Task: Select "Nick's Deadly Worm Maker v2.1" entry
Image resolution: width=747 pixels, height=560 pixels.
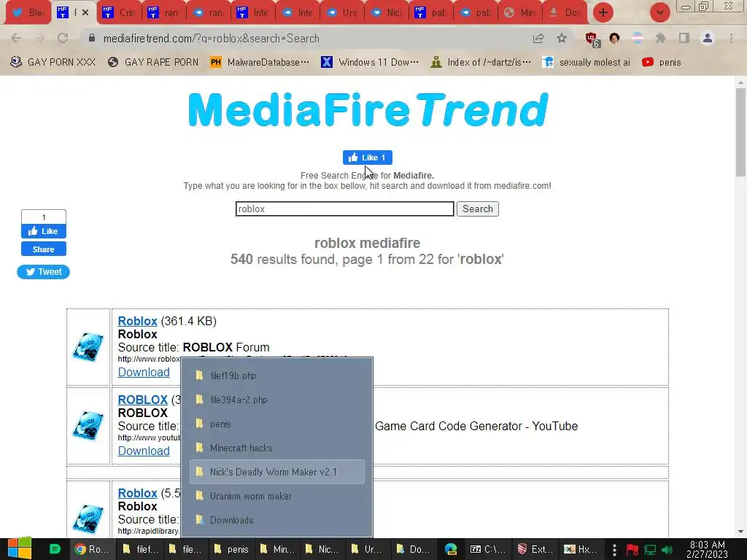Action: point(277,472)
